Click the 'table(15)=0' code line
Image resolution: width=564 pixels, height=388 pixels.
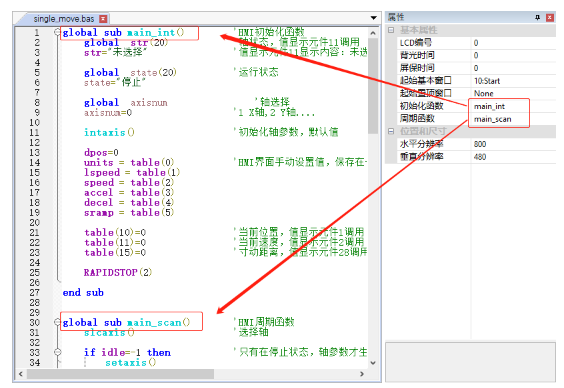pos(115,253)
